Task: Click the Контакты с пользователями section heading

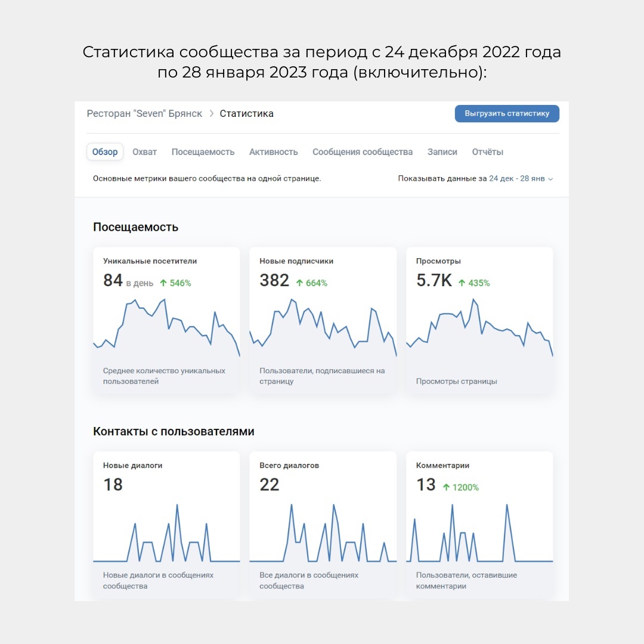Action: 174,431
